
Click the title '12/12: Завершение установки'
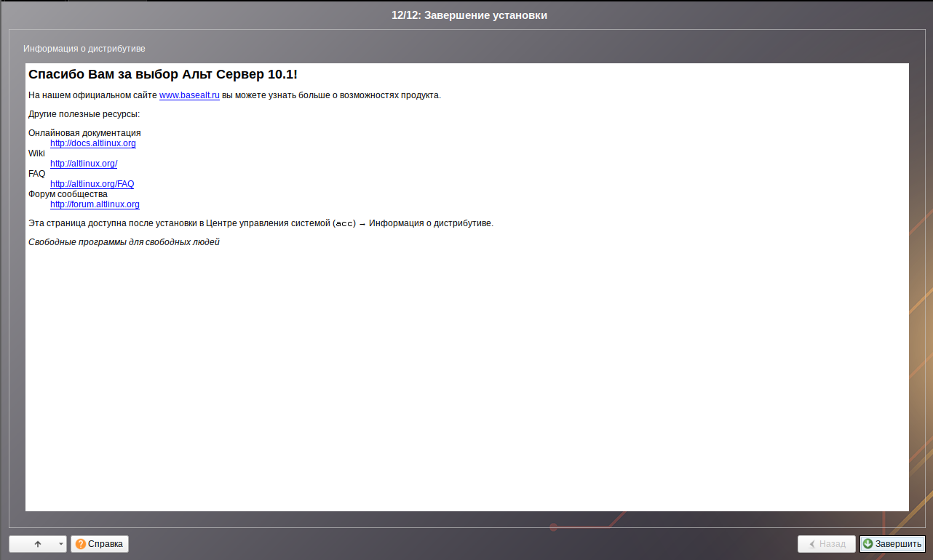pyautogui.click(x=469, y=15)
